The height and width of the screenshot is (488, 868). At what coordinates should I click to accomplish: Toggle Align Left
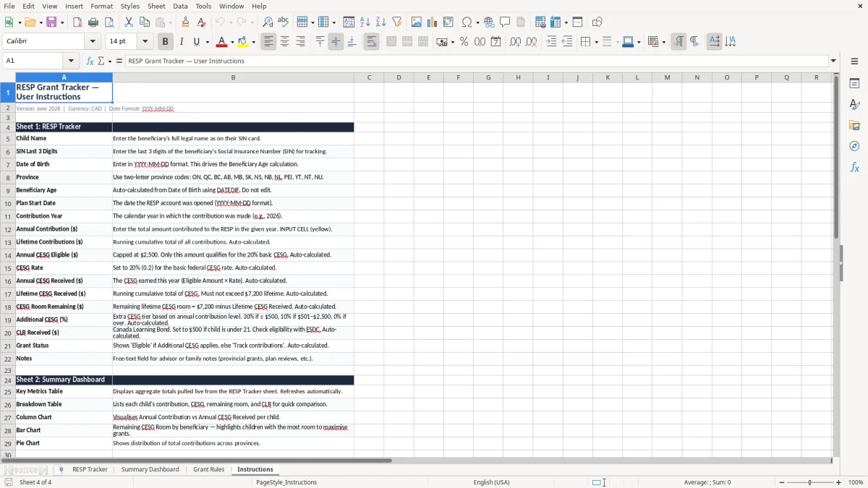269,42
